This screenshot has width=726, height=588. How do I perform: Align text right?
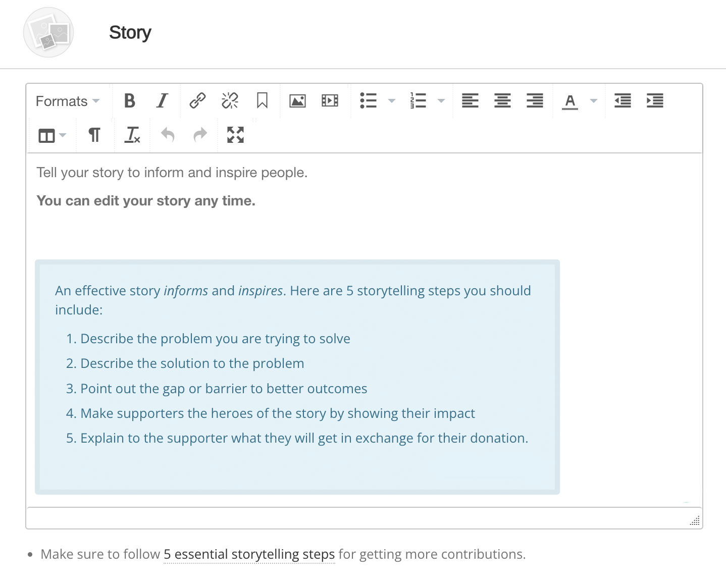(535, 101)
